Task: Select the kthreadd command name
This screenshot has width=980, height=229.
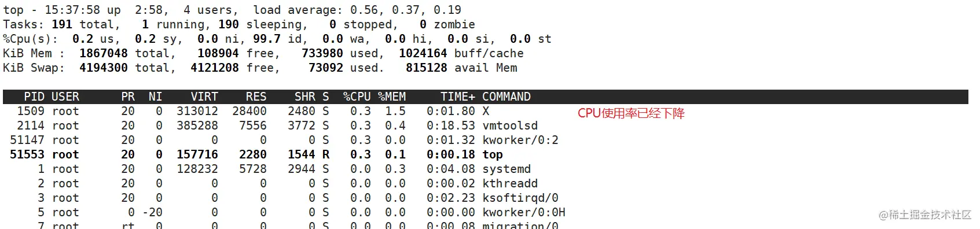Action: (510, 183)
